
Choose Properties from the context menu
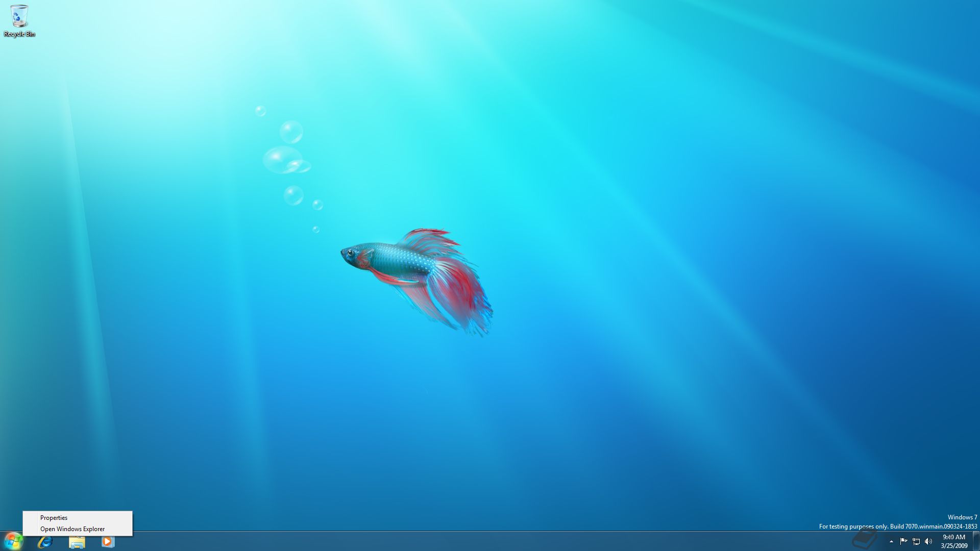tap(78, 518)
